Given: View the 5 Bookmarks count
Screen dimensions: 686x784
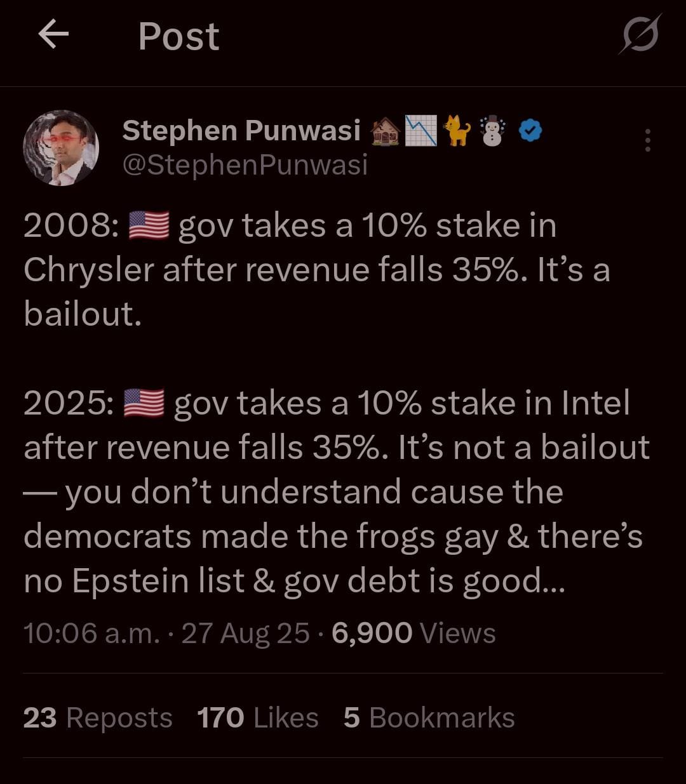Looking at the screenshot, I should (x=429, y=718).
